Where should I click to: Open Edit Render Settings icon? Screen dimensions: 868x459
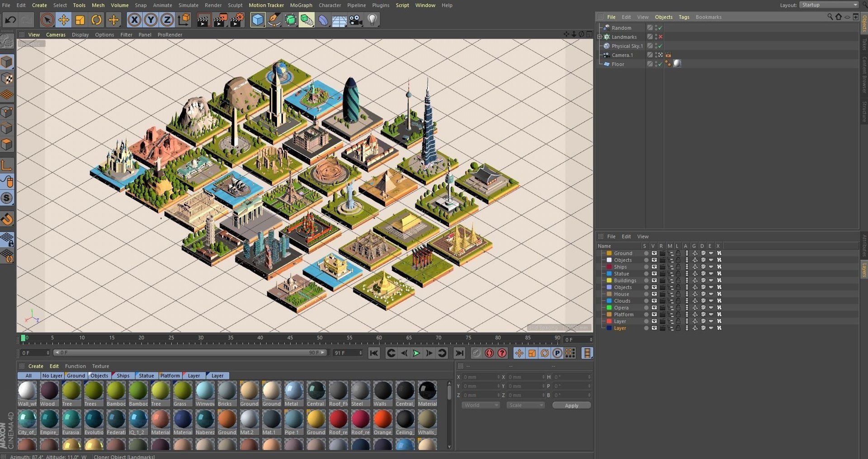coord(237,20)
